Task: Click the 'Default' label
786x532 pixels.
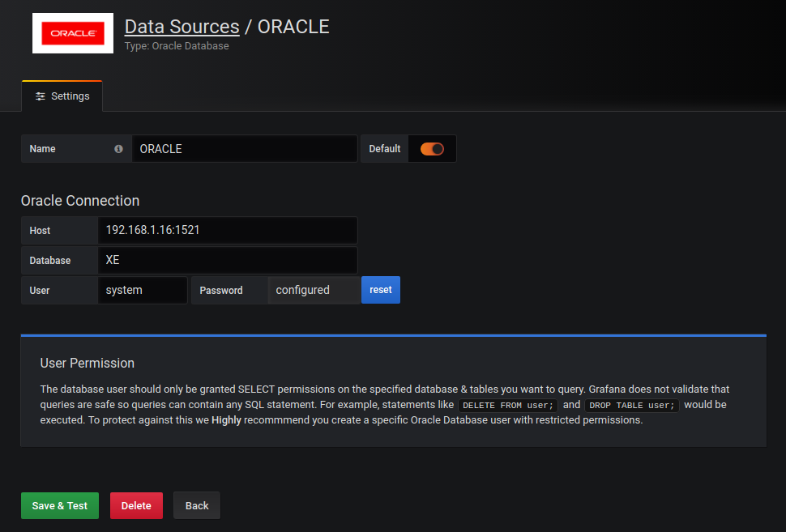Action: coord(384,149)
